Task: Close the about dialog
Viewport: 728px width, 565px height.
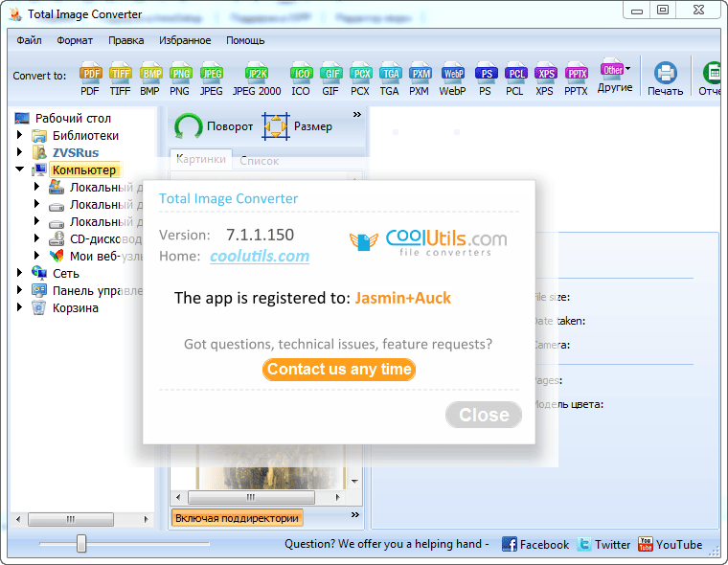Action: (x=484, y=415)
